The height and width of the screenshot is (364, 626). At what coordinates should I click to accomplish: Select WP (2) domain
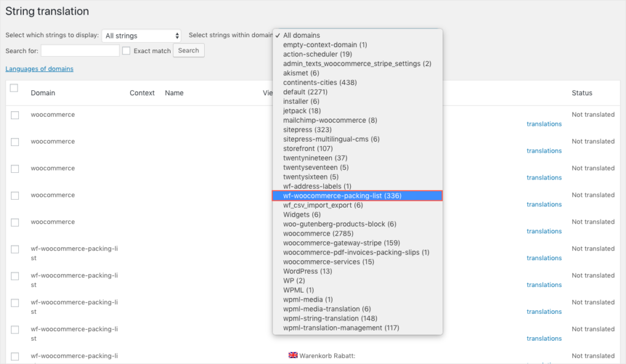357,281
